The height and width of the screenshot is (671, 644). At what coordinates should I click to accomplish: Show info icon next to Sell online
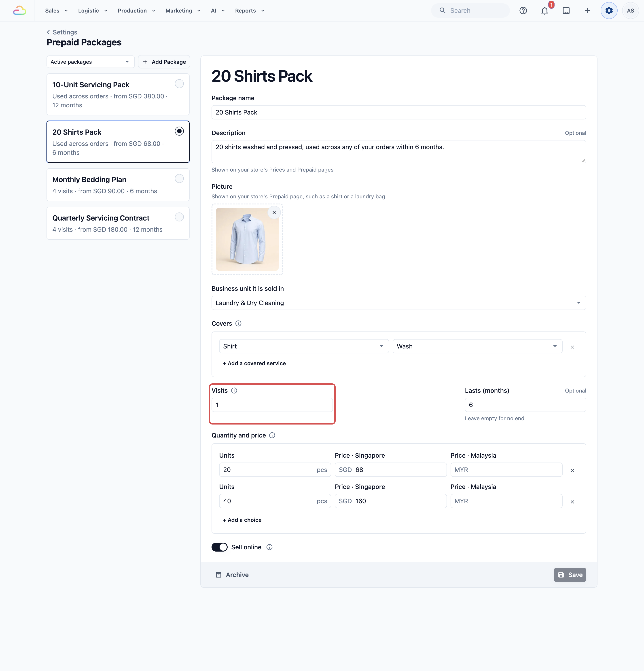click(x=269, y=547)
